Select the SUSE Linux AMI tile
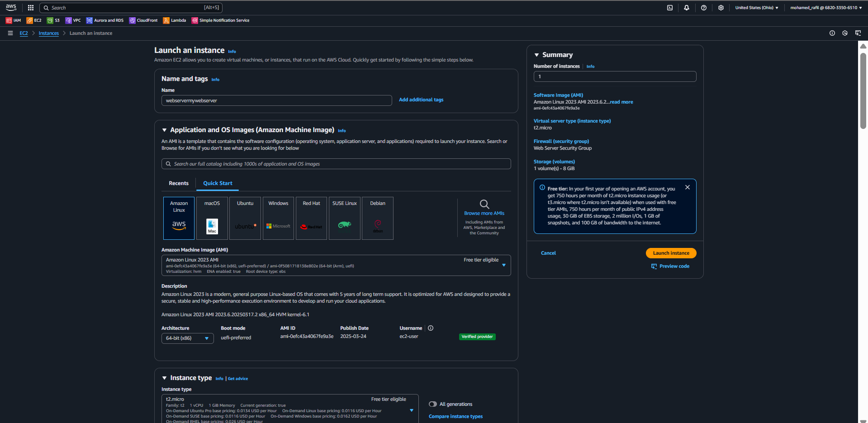 (x=345, y=218)
